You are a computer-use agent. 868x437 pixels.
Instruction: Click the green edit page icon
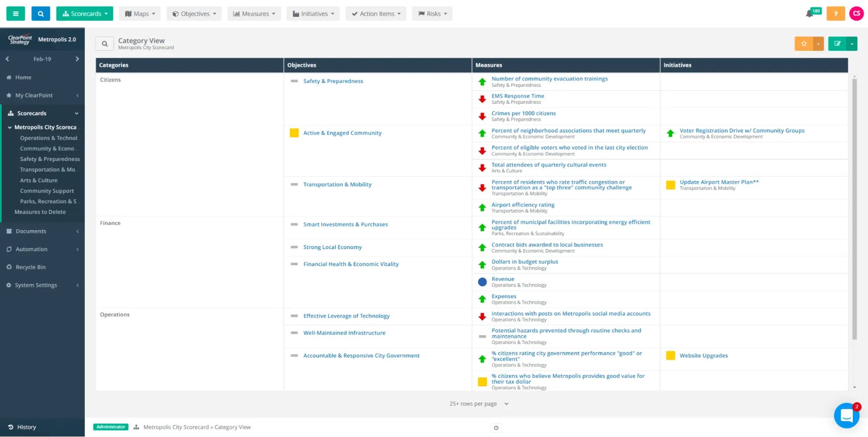(x=837, y=43)
